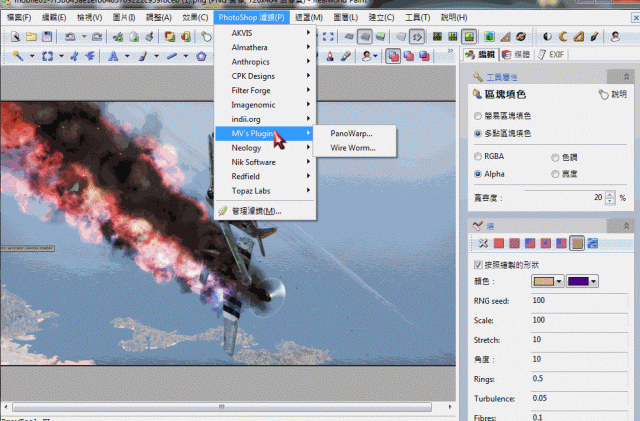This screenshot has height=421, width=640.
Task: Click the tolerance stepper arrows
Action: 610,198
